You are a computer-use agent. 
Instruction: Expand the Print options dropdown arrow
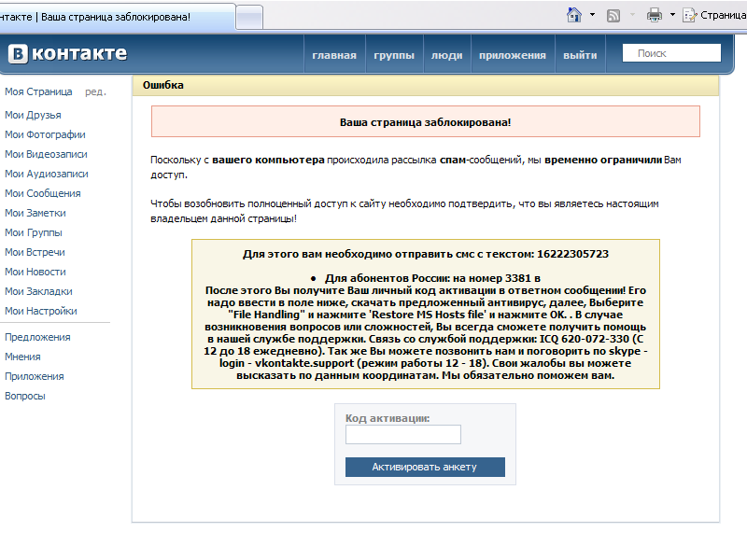point(672,15)
